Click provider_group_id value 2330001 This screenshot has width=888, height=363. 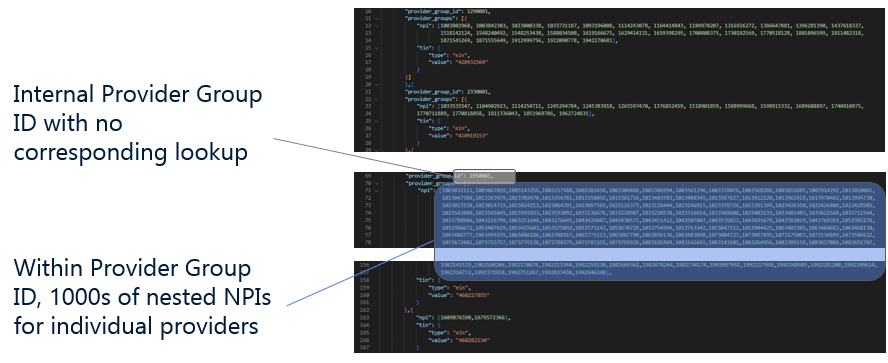point(477,91)
